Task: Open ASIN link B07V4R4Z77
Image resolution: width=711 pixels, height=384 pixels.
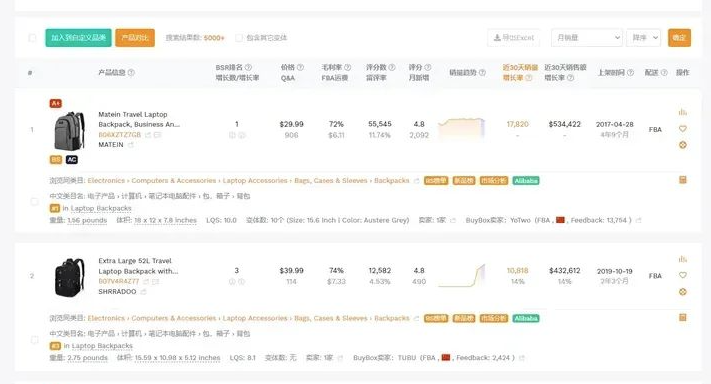Action: (x=119, y=282)
